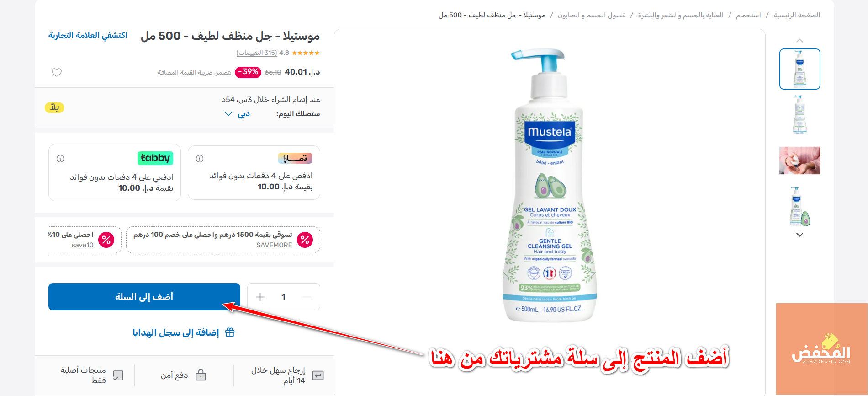Click the minus quantity icon
Screen dimensions: 868x396
(x=307, y=297)
